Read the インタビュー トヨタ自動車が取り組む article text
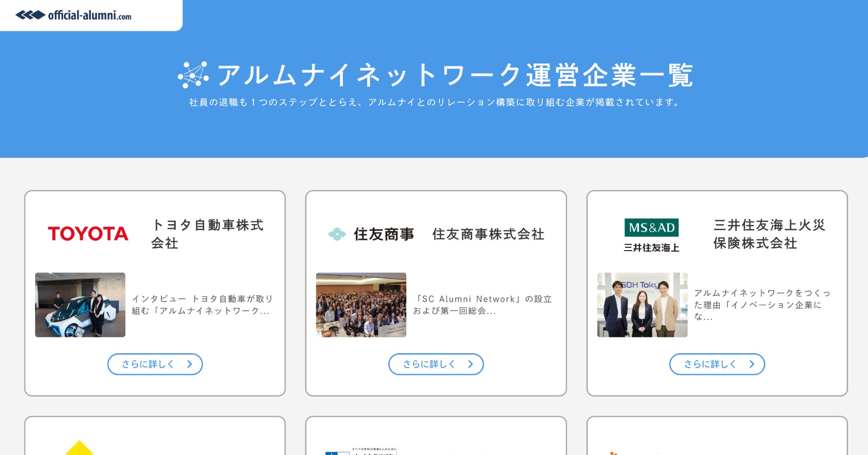The width and height of the screenshot is (868, 455). (202, 305)
